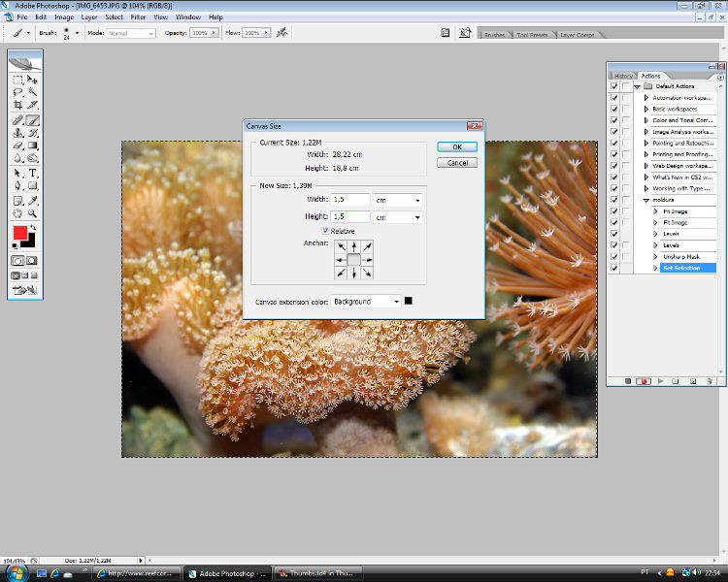Open the Filter menu
728x582 pixels.
pos(138,17)
